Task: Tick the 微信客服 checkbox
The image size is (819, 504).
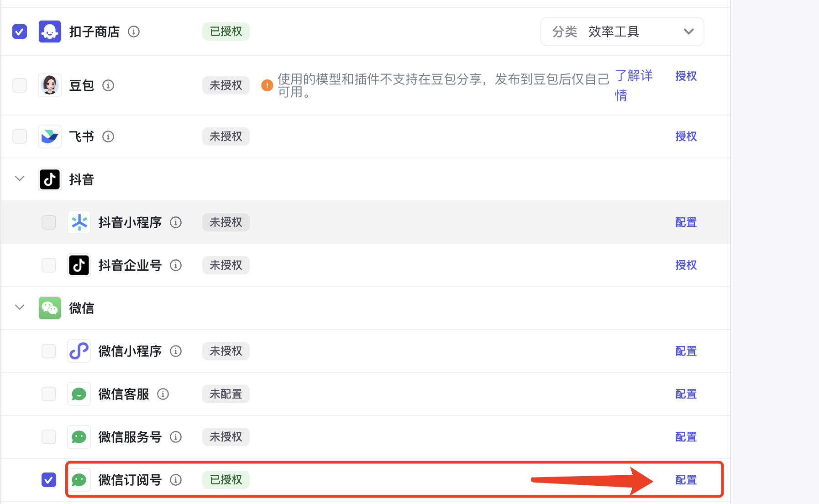Action: [x=49, y=394]
